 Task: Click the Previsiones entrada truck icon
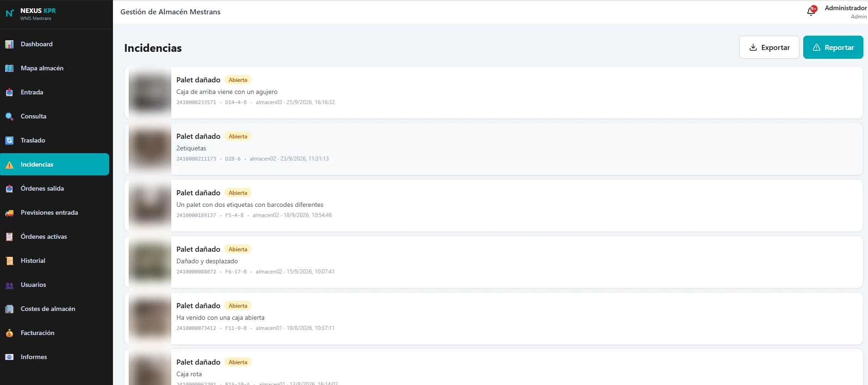tap(9, 213)
